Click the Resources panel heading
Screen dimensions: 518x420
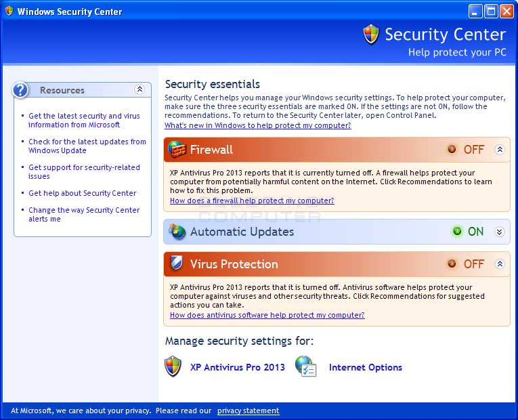click(62, 90)
